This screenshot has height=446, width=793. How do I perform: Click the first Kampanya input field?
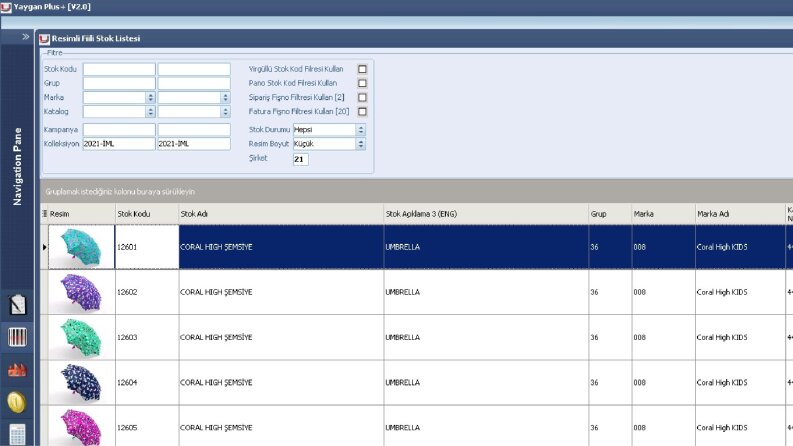(x=119, y=129)
